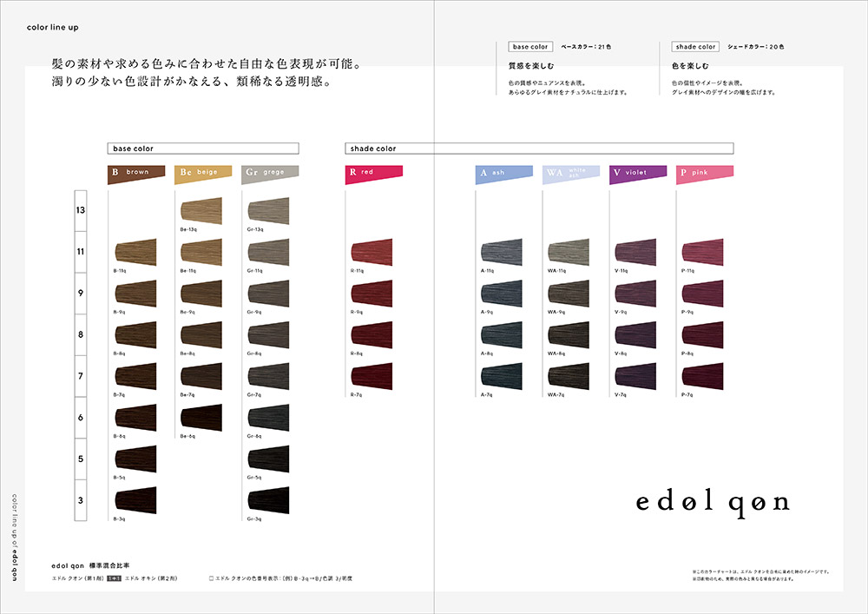Click the 'color line up' page title

[x=53, y=27]
